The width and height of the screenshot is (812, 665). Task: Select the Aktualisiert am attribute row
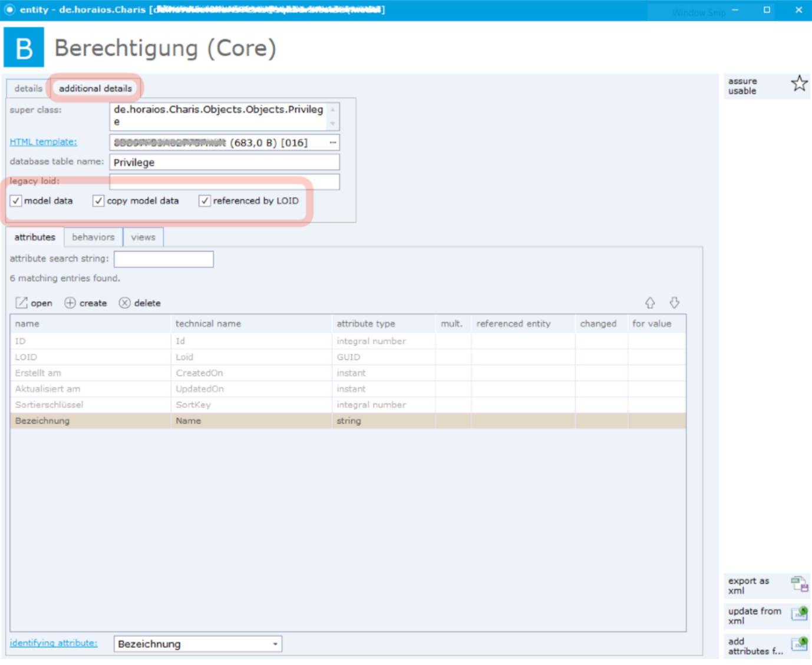[348, 389]
